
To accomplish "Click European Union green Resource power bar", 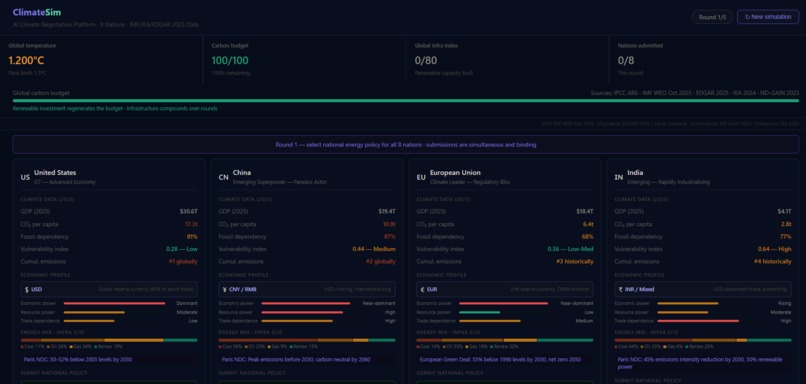I will [479, 312].
